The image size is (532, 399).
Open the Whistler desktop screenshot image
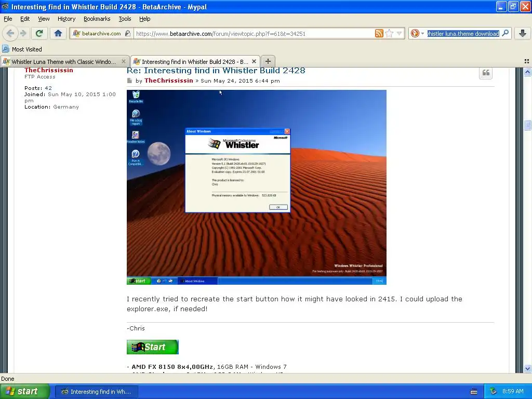tap(257, 187)
